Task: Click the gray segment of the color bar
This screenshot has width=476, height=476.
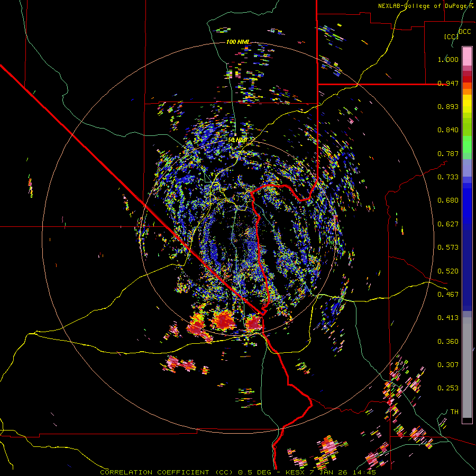Action: click(467, 368)
